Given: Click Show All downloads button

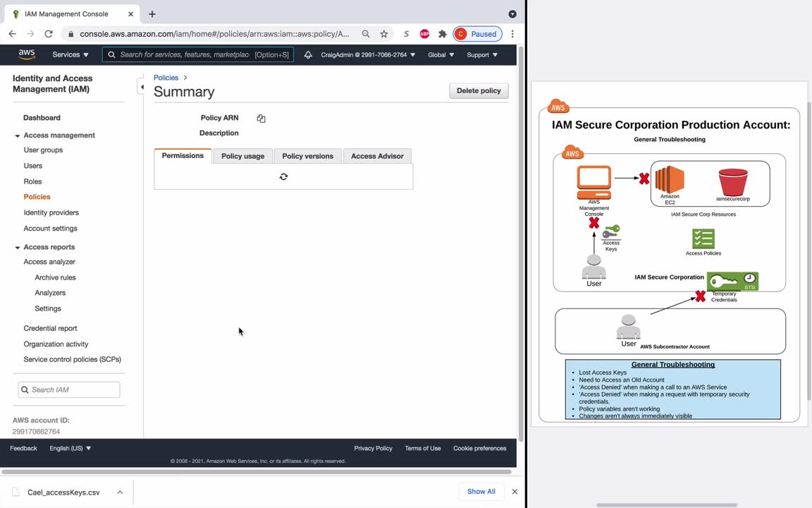Looking at the screenshot, I should [x=481, y=491].
